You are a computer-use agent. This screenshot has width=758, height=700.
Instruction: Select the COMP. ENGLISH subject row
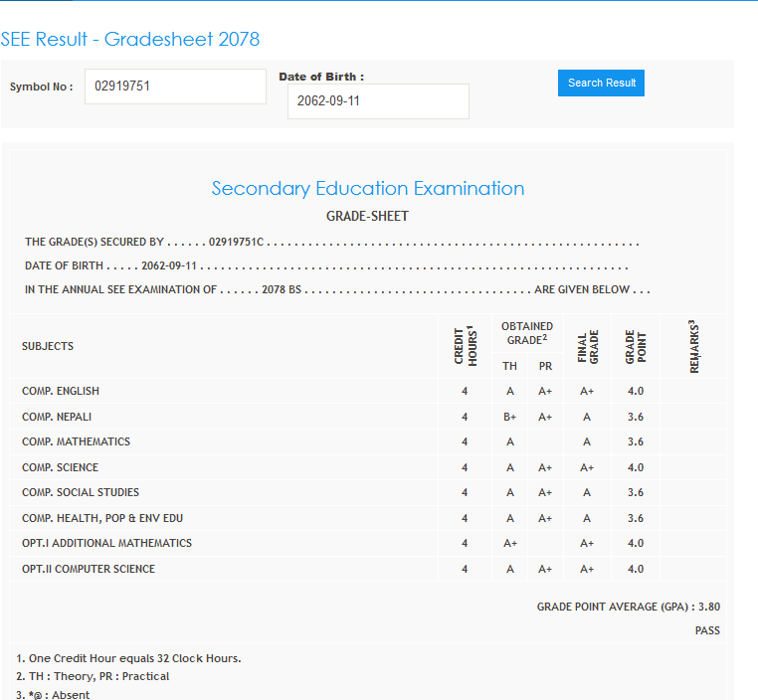61,391
